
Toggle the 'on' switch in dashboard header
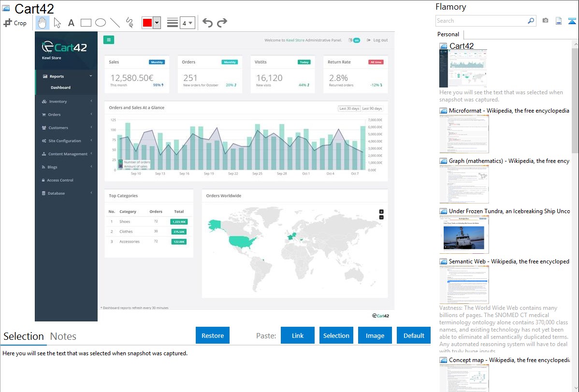[x=356, y=40]
